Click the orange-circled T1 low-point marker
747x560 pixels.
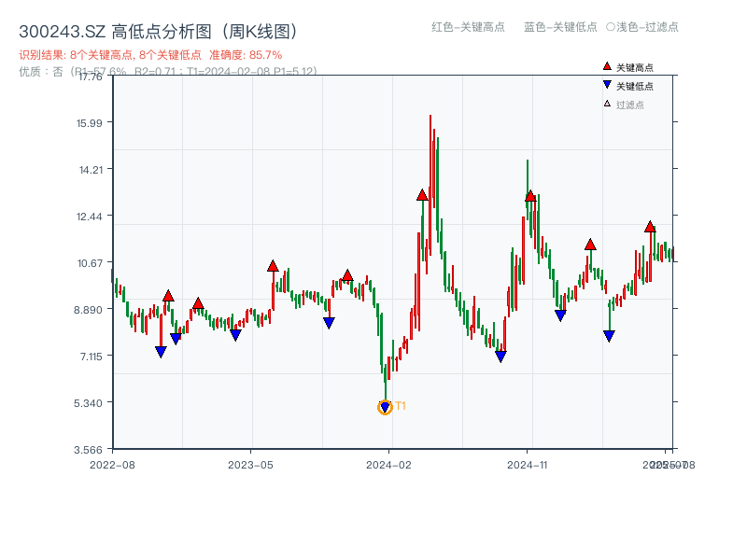coord(385,407)
